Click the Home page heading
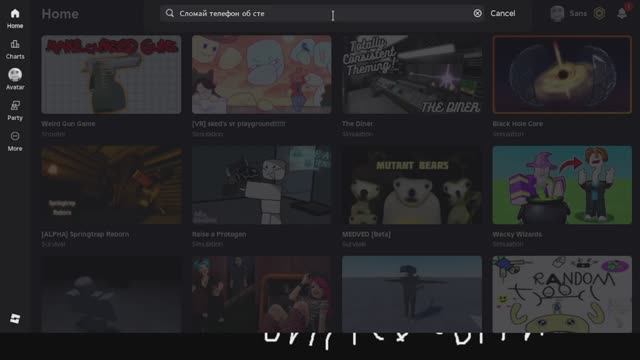640x360 pixels. tap(60, 14)
